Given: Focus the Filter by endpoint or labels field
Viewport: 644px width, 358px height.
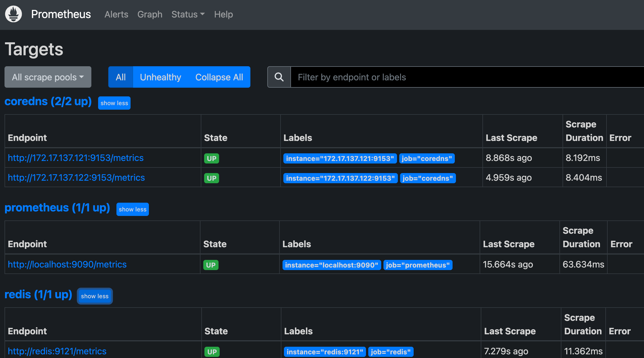Looking at the screenshot, I should [467, 77].
